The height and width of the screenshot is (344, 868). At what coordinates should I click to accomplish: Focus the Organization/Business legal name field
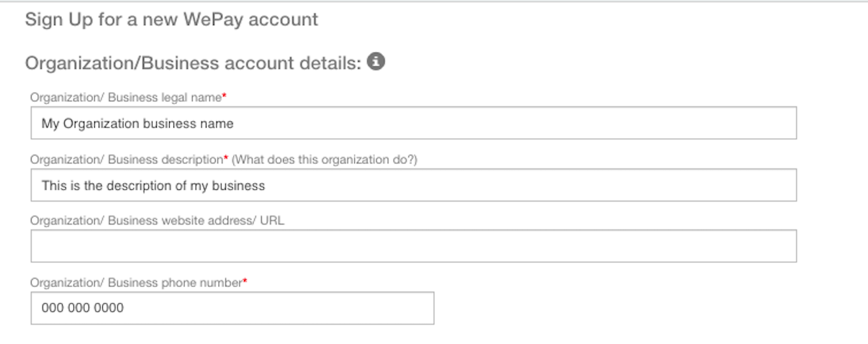pyautogui.click(x=413, y=123)
